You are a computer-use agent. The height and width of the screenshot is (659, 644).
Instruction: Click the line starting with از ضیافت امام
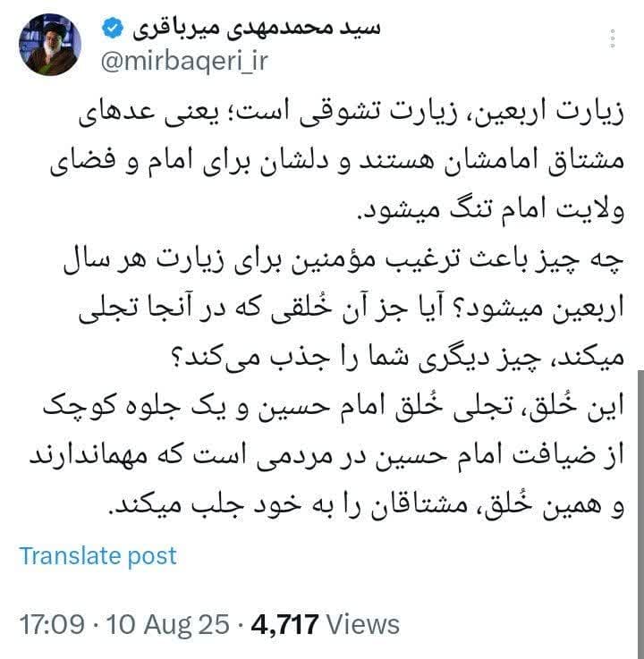coord(326,457)
